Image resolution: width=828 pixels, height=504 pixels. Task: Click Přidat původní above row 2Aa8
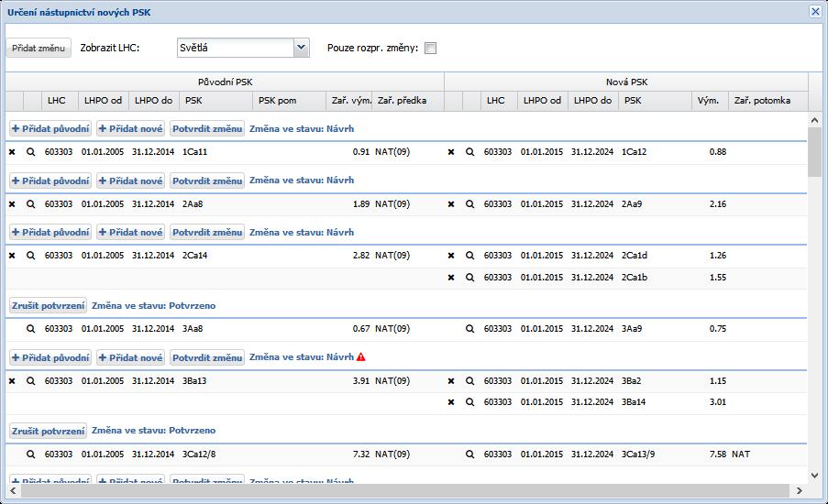(50, 181)
